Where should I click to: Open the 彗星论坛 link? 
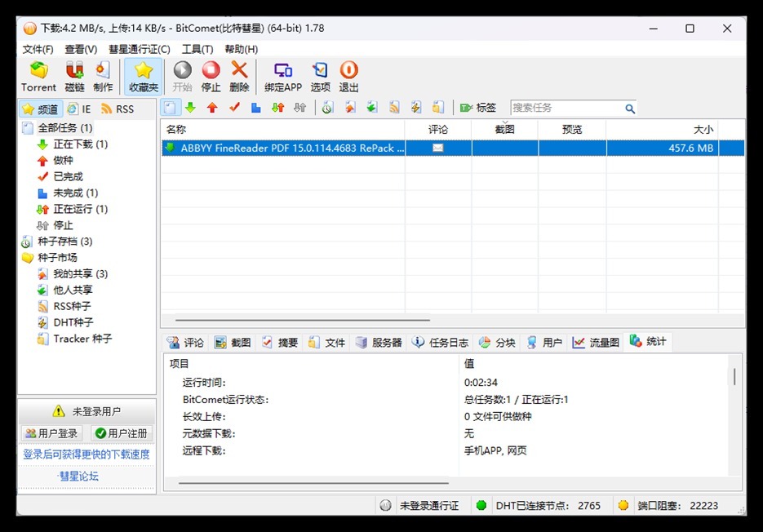[78, 476]
